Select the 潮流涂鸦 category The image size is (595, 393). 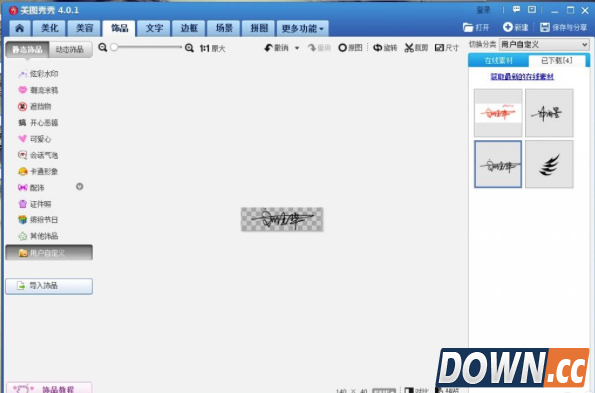38,90
